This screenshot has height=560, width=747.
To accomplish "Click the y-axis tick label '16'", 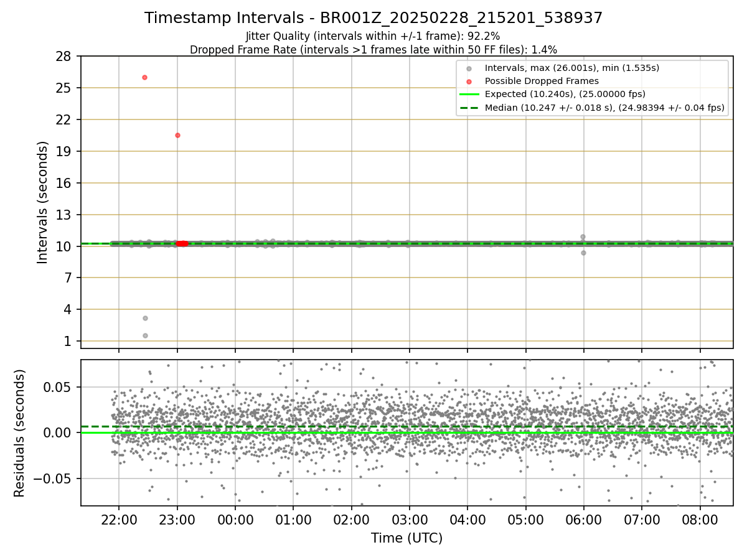I will pos(64,183).
